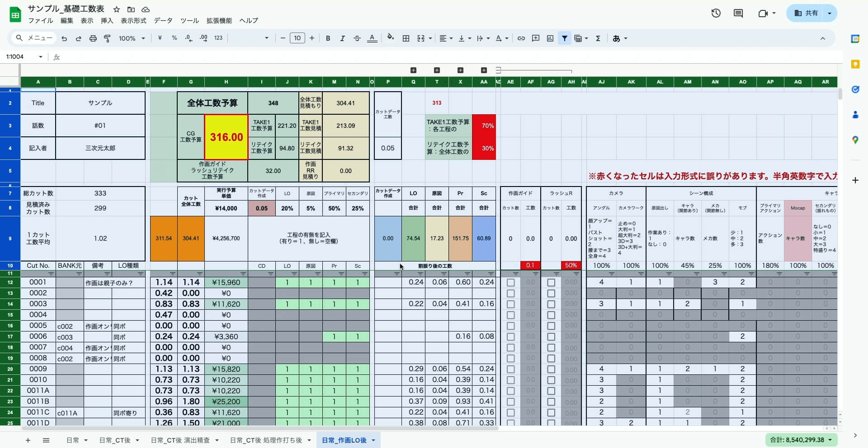
Task: Open version history clock icon
Action: coord(716,13)
